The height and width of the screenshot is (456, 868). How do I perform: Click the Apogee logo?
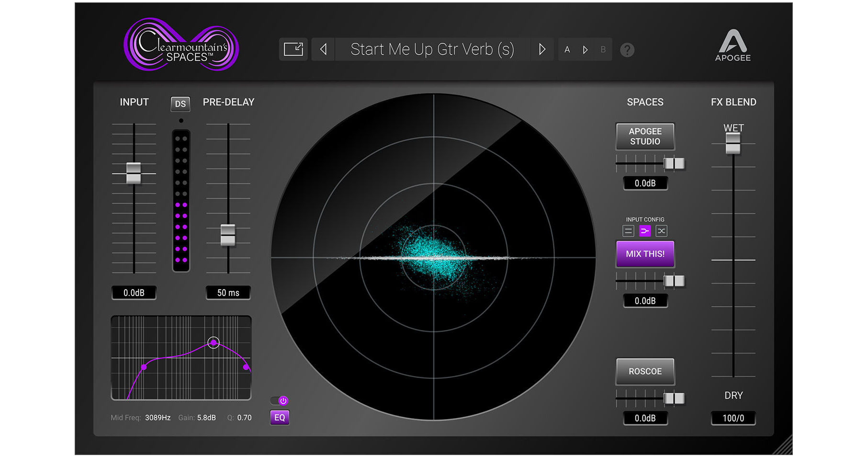coord(733,45)
